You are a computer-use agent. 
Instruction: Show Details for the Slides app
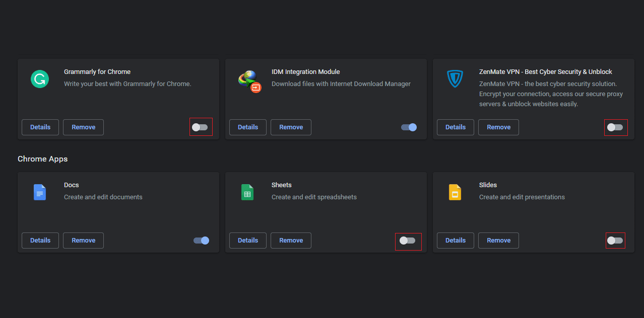pyautogui.click(x=456, y=241)
